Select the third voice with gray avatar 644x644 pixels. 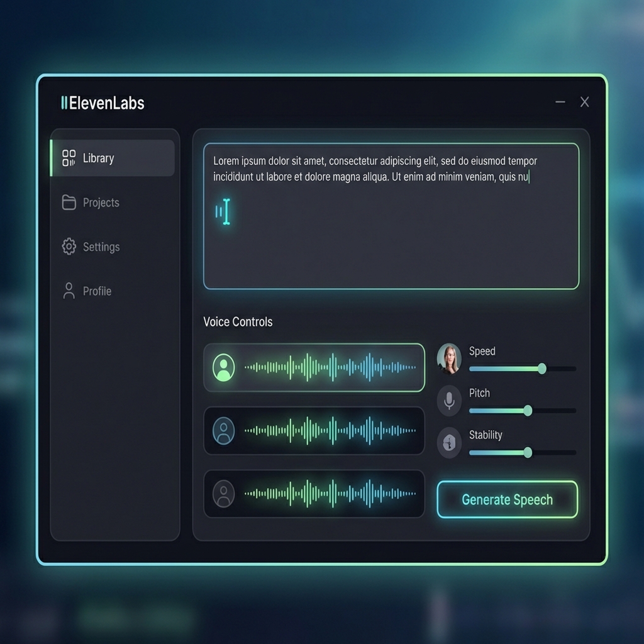pyautogui.click(x=224, y=494)
